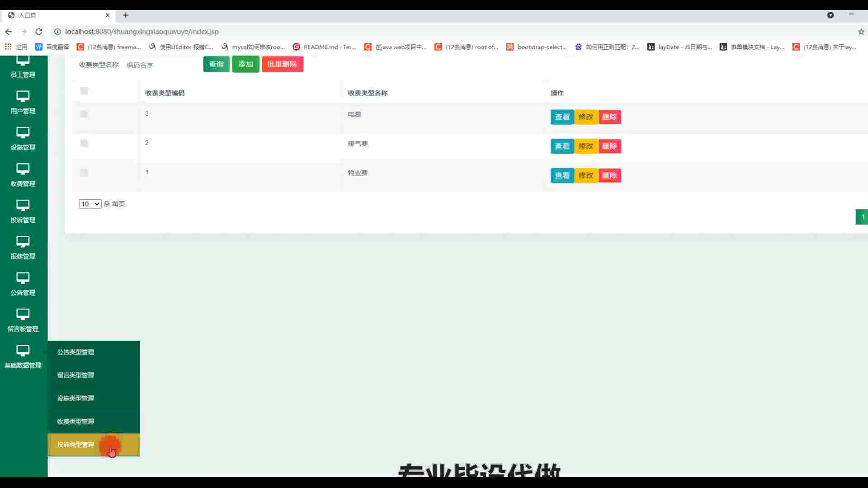868x488 pixels.
Task: Toggle select-all checkbox in table header
Action: (x=84, y=91)
